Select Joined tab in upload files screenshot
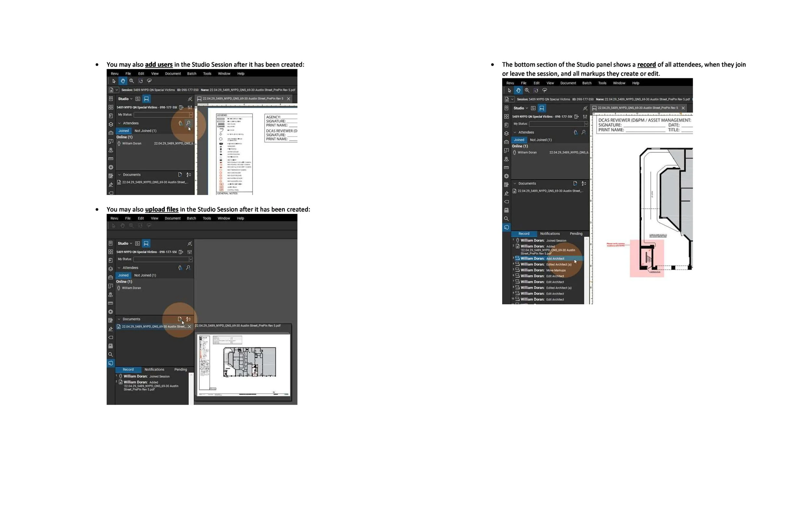812x526 pixels. (123, 275)
